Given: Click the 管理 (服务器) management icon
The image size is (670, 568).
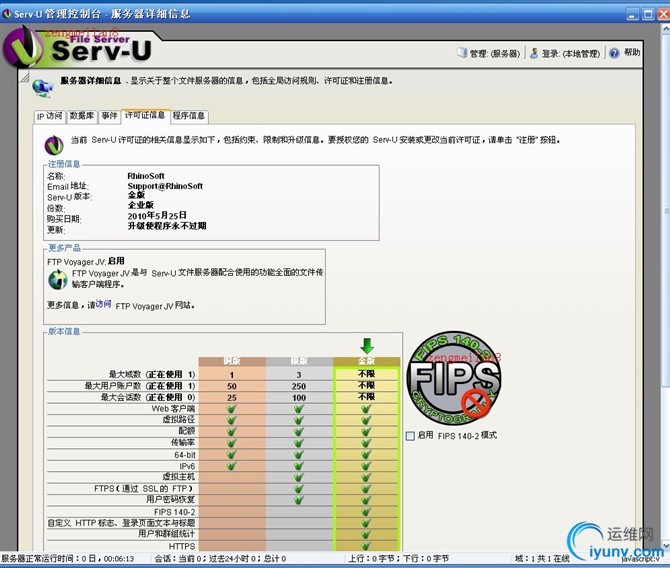Looking at the screenshot, I should (x=461, y=53).
